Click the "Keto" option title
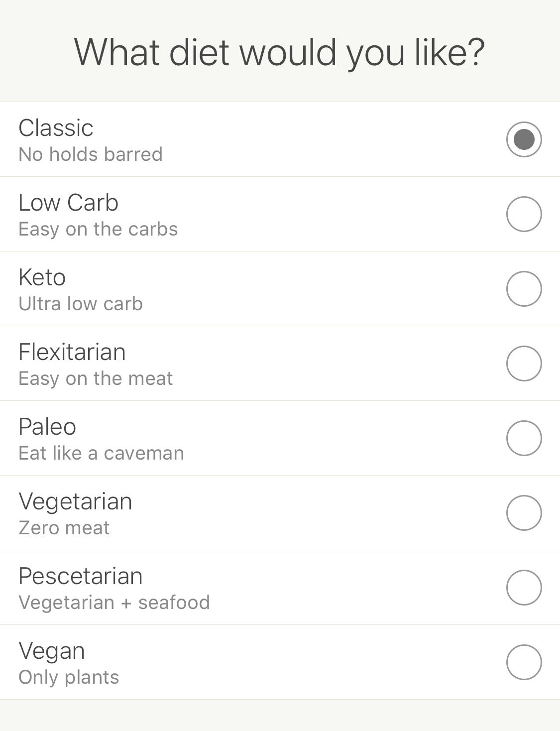Viewport: 560px width, 731px height. 42,277
